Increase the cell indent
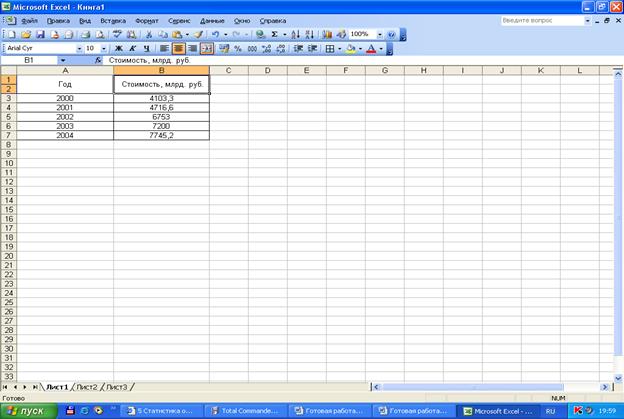 (x=312, y=49)
